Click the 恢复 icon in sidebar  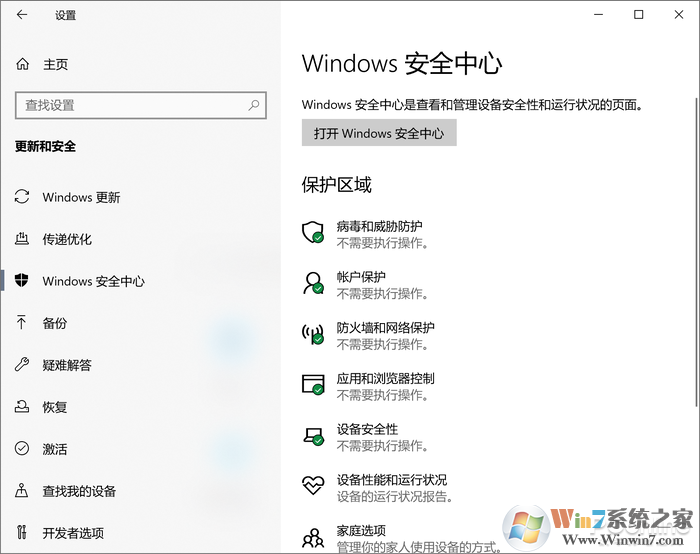click(22, 406)
